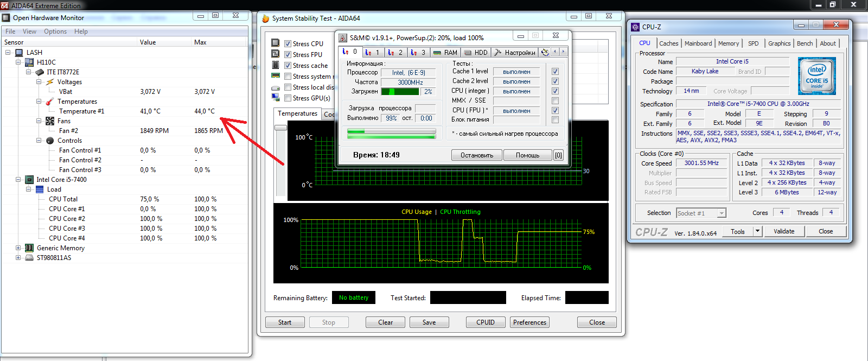Toggle the Stress FPU checkbox
Image resolution: width=868 pixels, height=361 pixels.
tap(288, 55)
